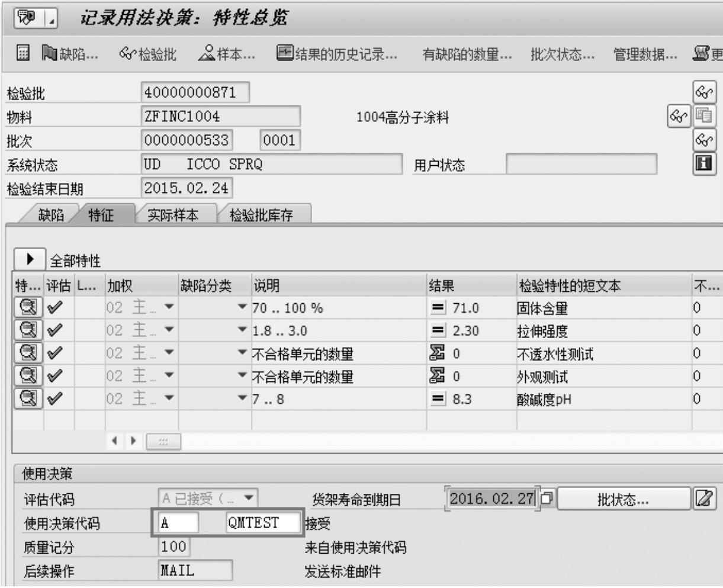Click the horizontal scrollbar thumb
This screenshot has width=723, height=588.
click(x=162, y=442)
